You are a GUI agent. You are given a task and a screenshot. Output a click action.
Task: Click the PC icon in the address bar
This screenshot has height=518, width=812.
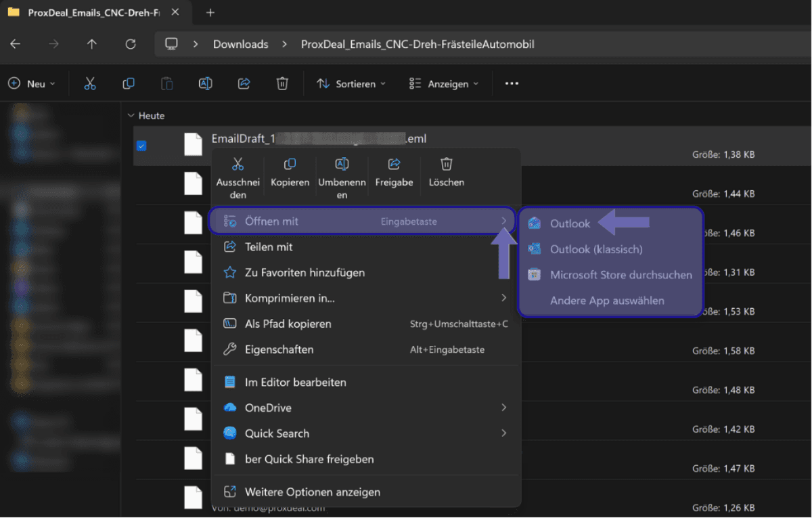pos(171,44)
